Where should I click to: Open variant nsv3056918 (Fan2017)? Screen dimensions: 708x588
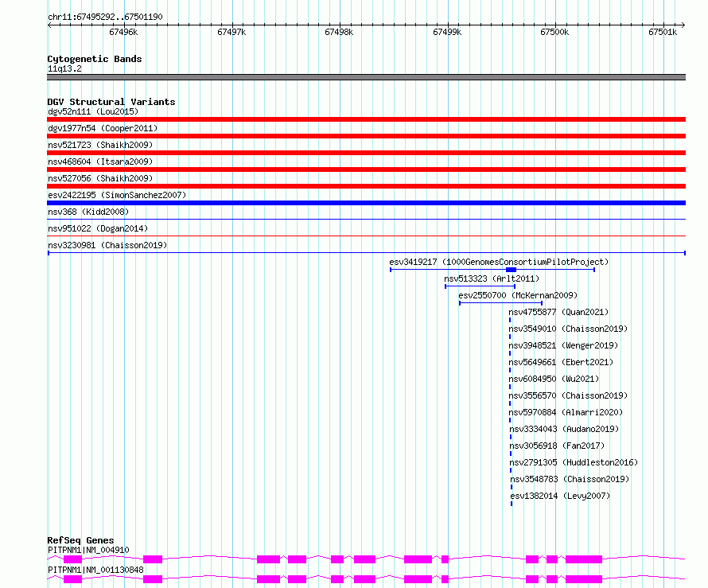pos(557,446)
